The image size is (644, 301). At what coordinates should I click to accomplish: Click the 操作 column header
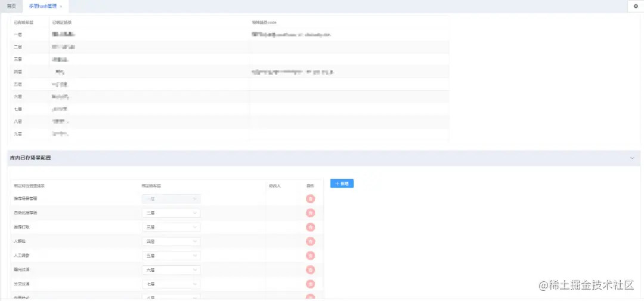(310, 186)
